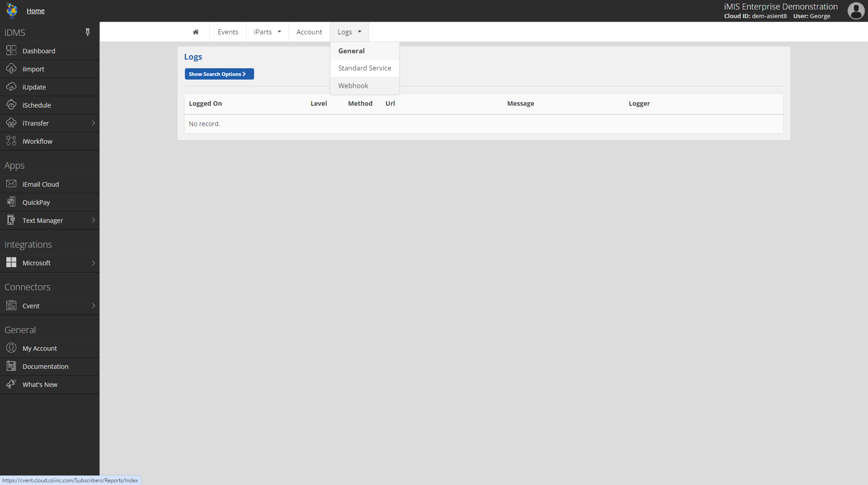Toggle the sidebar pin icon next to iDMS
868x485 pixels.
pyautogui.click(x=88, y=32)
